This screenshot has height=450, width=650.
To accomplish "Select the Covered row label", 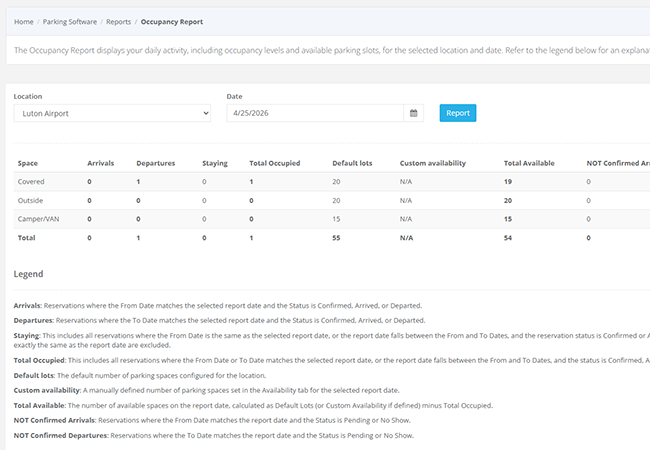I will [31, 181].
